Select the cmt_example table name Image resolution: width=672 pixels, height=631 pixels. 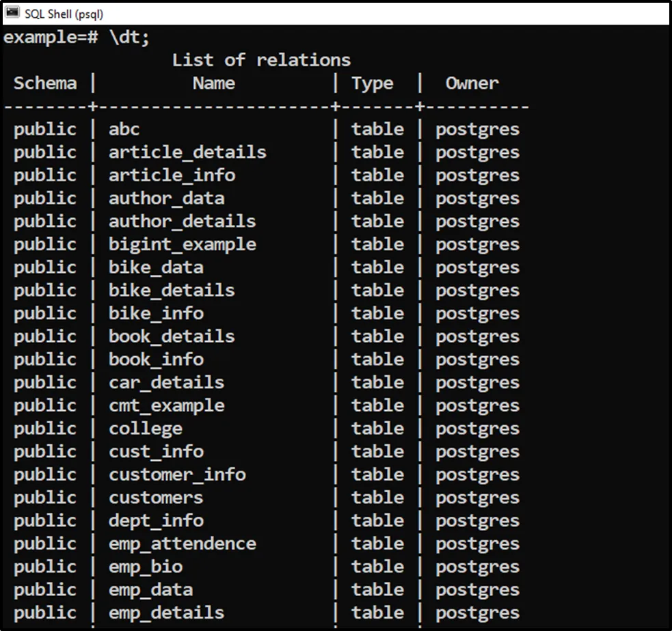click(166, 405)
